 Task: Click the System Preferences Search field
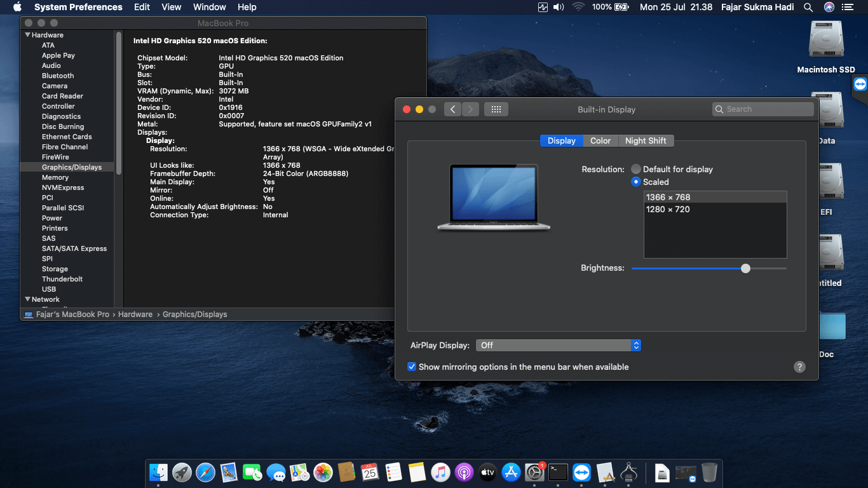click(x=763, y=109)
